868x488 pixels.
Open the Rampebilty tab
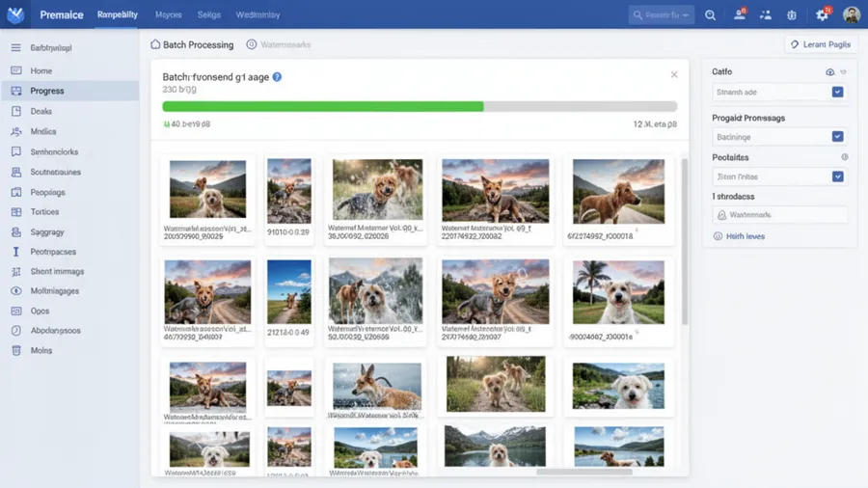pos(118,14)
